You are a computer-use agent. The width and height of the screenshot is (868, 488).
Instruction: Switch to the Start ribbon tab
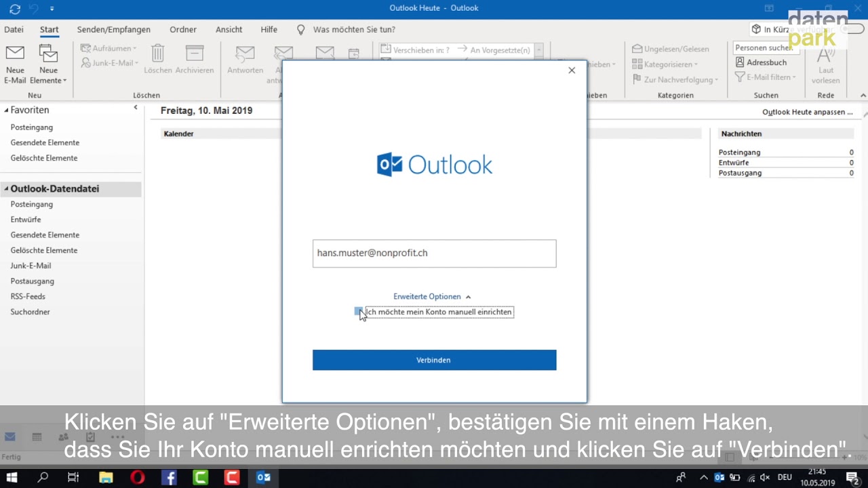click(x=49, y=30)
